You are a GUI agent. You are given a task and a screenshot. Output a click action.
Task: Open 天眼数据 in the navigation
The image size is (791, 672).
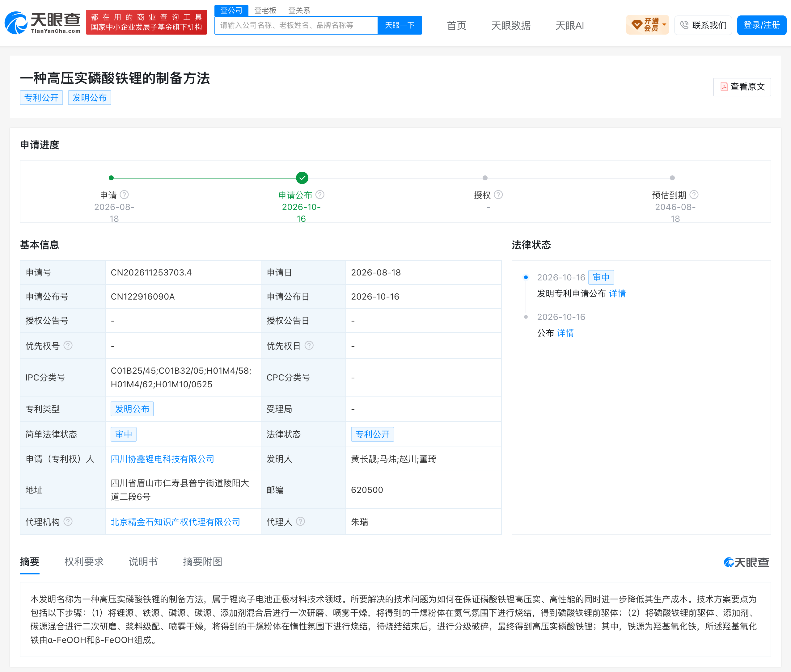pyautogui.click(x=511, y=26)
